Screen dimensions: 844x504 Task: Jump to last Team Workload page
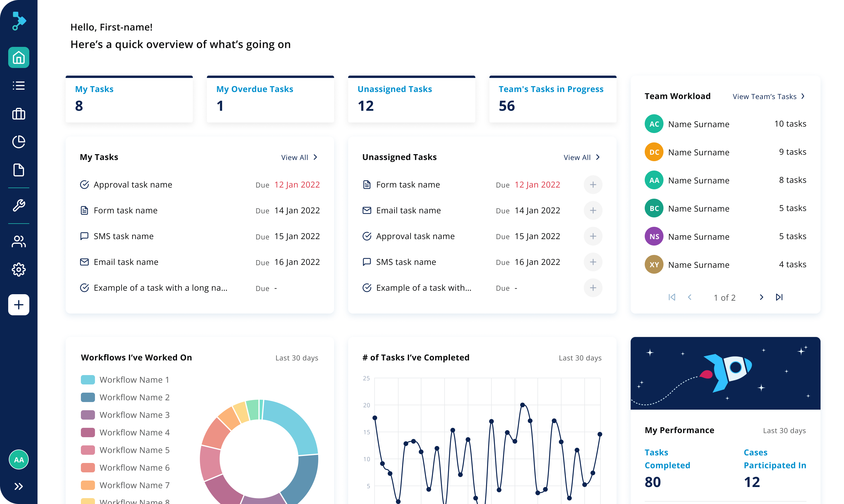tap(779, 297)
